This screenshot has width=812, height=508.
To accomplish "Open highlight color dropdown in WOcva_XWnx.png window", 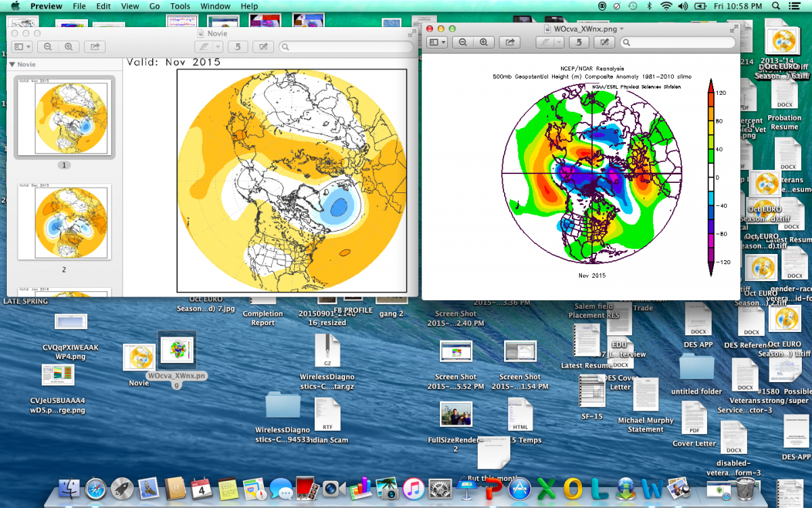I will tap(560, 42).
